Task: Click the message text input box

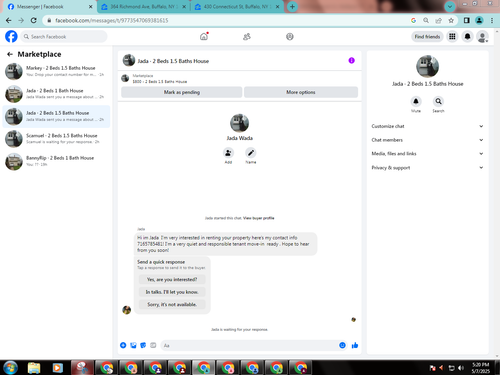Action: (254, 345)
